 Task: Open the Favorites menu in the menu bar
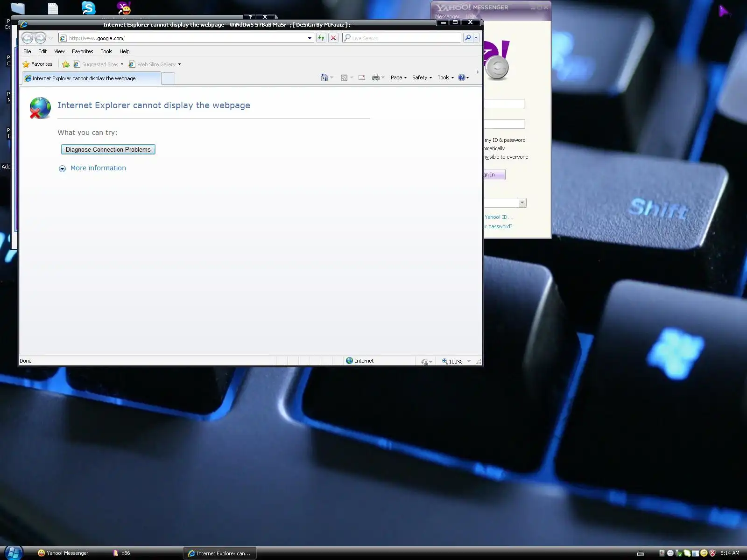pyautogui.click(x=83, y=51)
